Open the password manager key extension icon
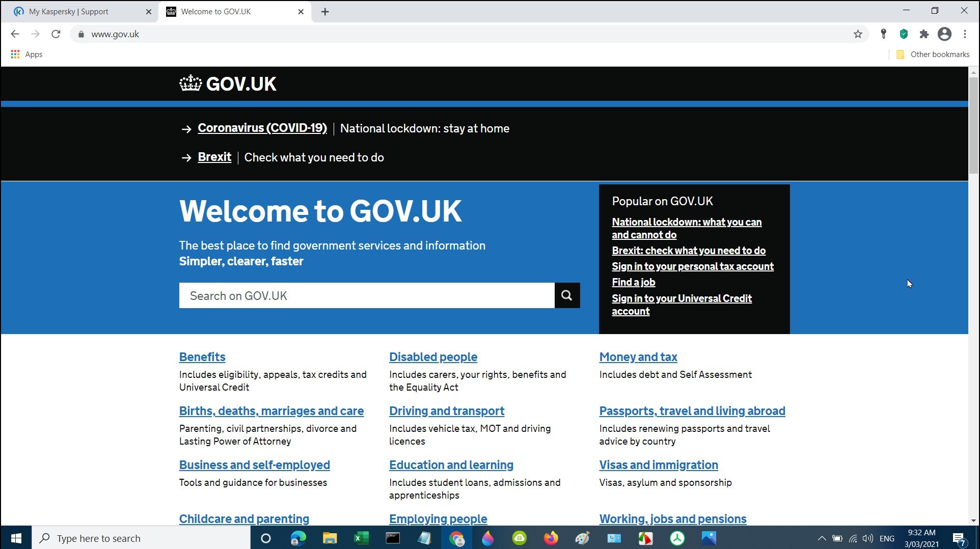The height and width of the screenshot is (549, 980). tap(883, 34)
